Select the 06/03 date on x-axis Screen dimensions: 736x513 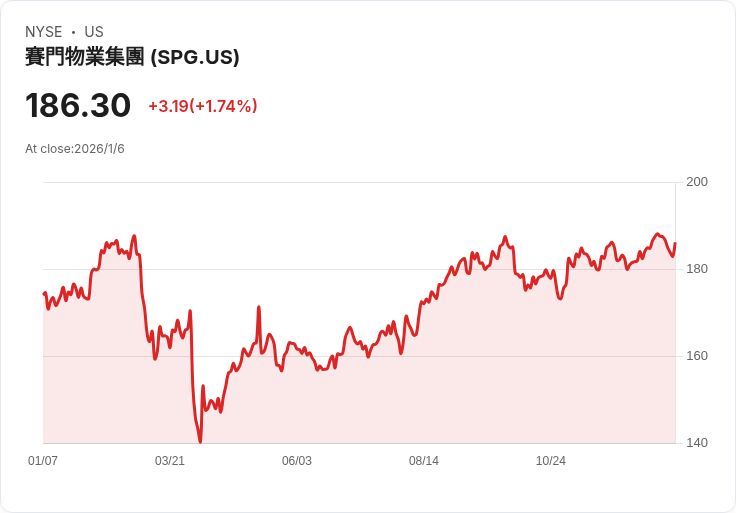(x=297, y=461)
